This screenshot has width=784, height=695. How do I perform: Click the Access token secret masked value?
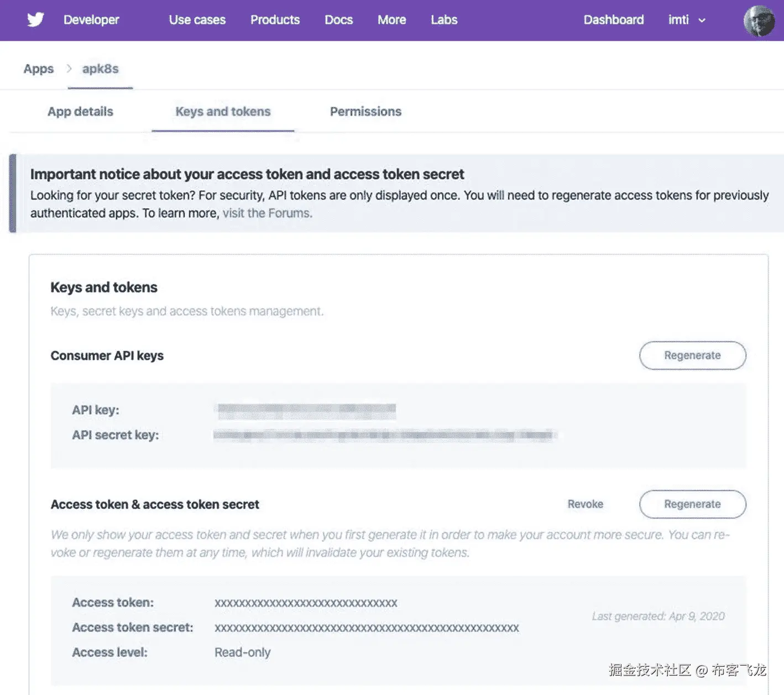(367, 628)
